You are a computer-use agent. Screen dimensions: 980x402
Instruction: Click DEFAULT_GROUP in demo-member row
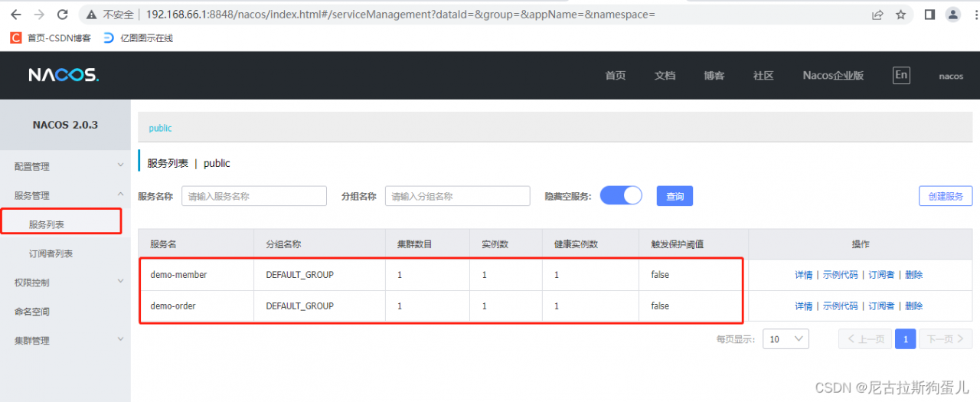coord(299,275)
